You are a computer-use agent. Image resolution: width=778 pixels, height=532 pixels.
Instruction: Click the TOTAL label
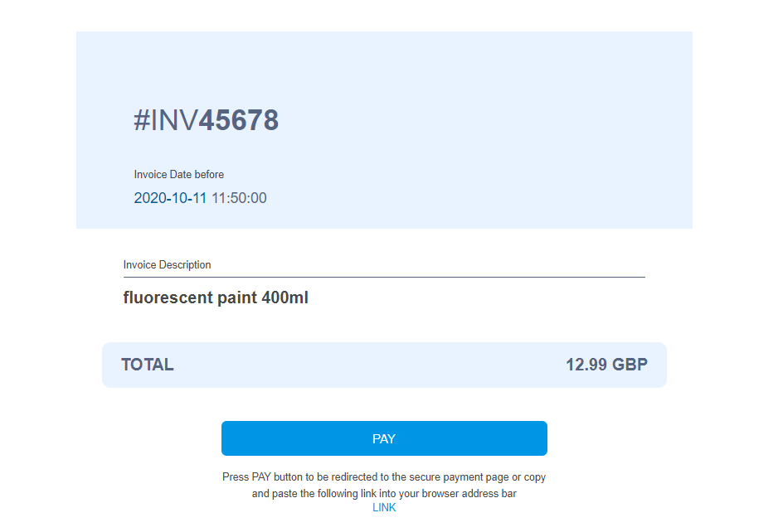pyautogui.click(x=148, y=365)
